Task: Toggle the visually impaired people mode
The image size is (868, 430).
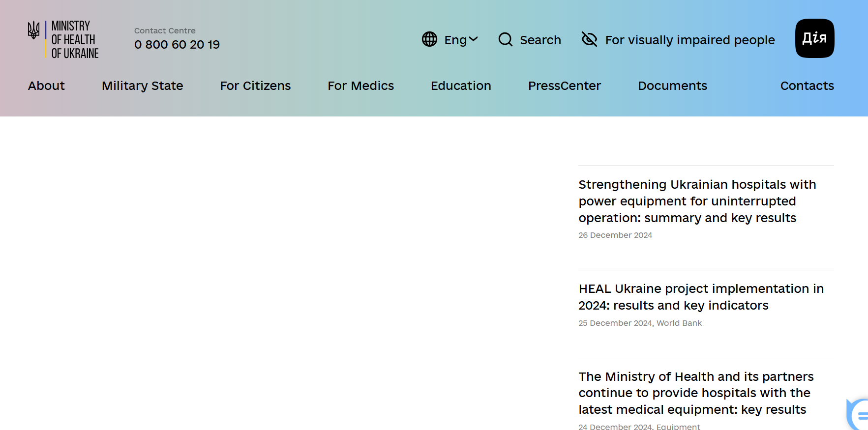Action: click(x=689, y=40)
